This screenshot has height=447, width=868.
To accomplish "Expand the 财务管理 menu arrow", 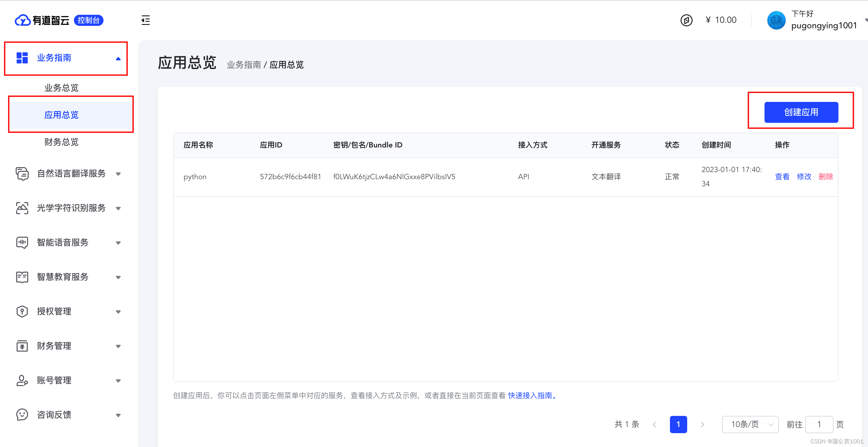I will coord(118,346).
